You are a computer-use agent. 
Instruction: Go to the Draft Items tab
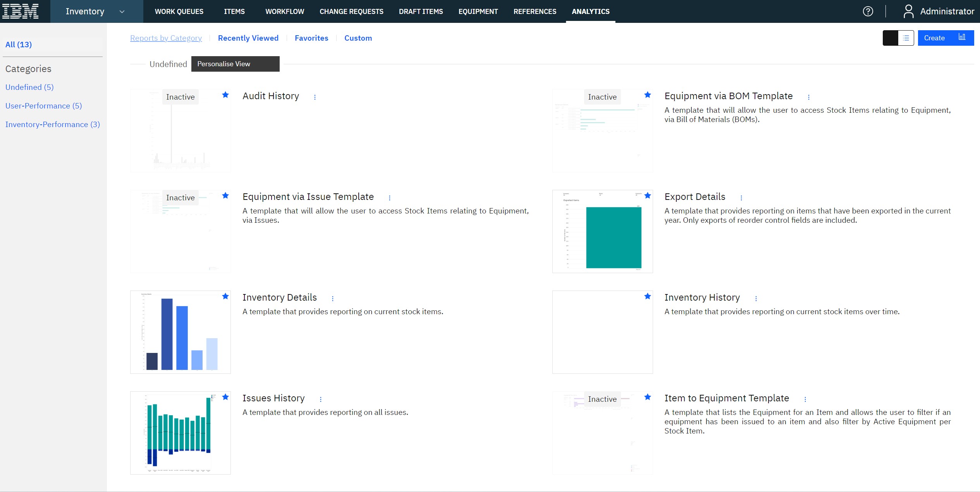point(421,12)
